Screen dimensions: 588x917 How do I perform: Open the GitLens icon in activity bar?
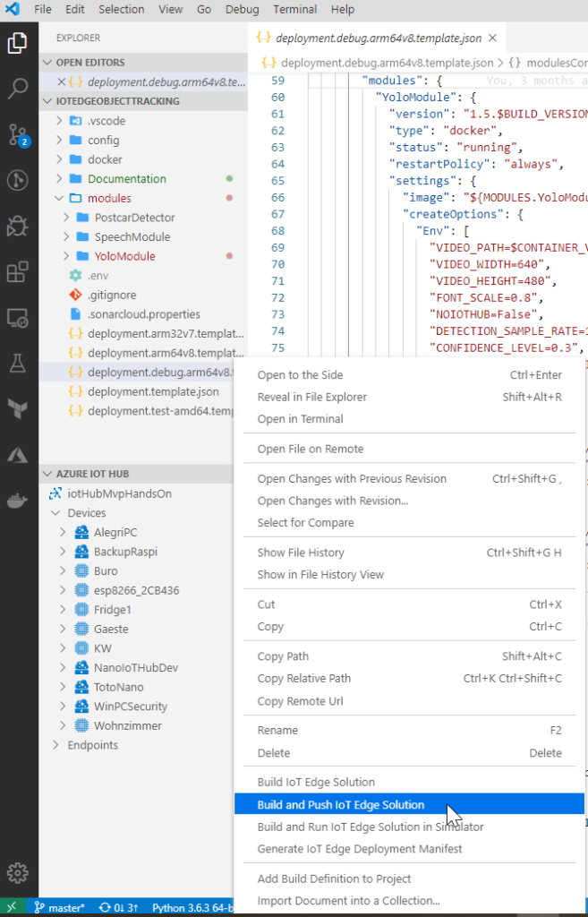pos(18,180)
